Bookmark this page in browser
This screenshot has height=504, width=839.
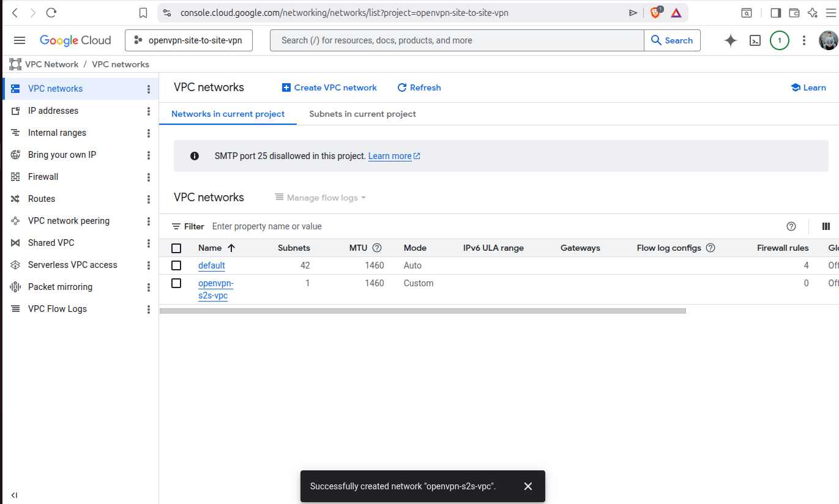143,12
